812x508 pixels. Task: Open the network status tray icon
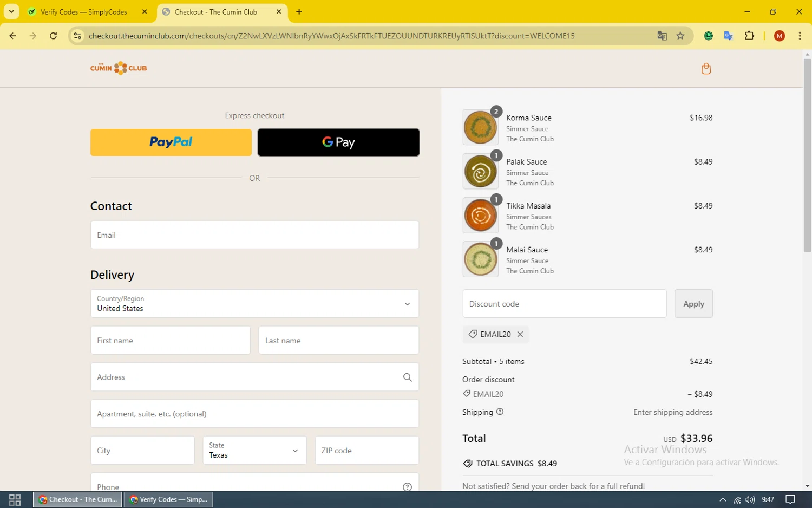(737, 499)
